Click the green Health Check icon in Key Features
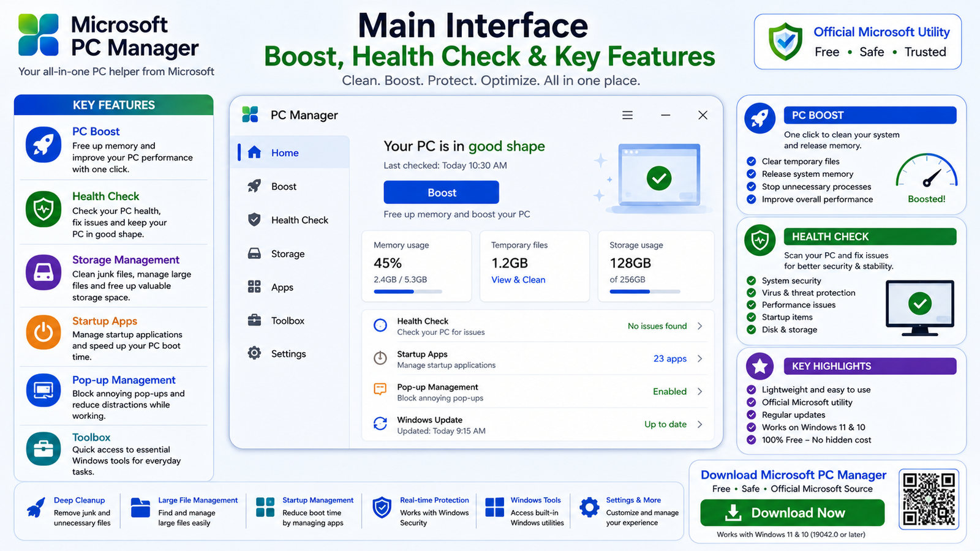 [43, 209]
